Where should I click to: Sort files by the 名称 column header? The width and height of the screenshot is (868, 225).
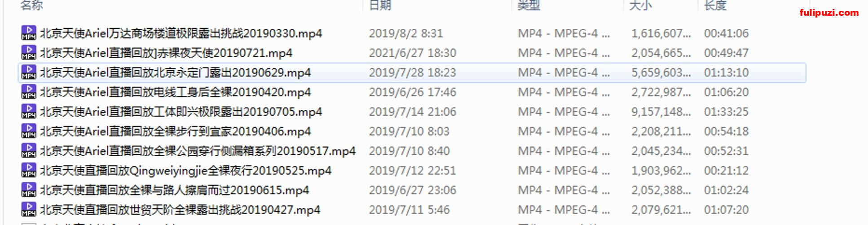32,5
